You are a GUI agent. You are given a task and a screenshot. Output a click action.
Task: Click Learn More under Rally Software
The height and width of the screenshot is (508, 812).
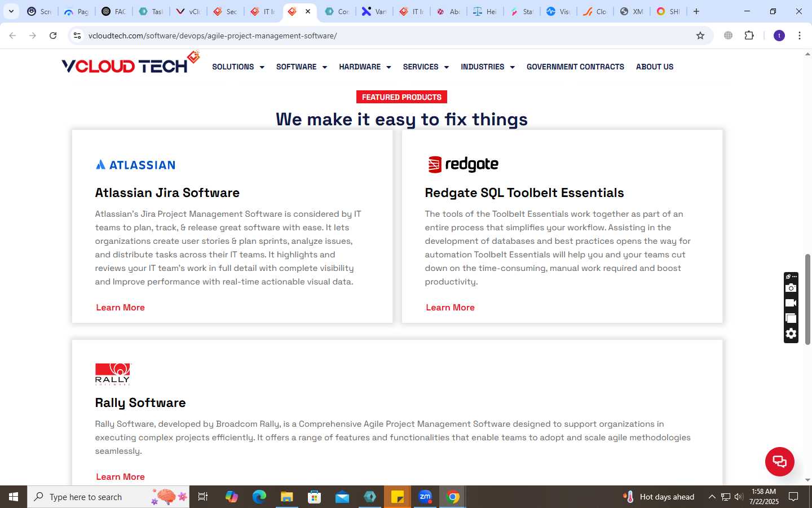pyautogui.click(x=120, y=477)
